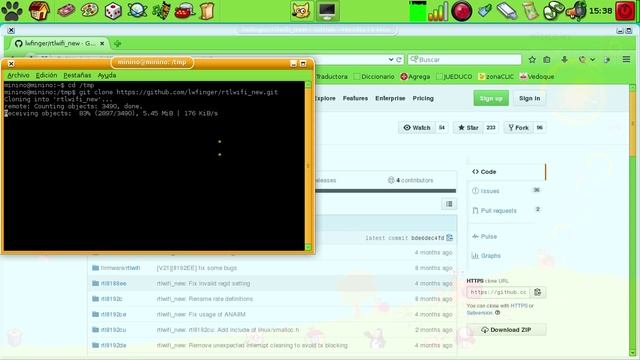
Task: Open the Agrega bookmark
Action: 415,77
